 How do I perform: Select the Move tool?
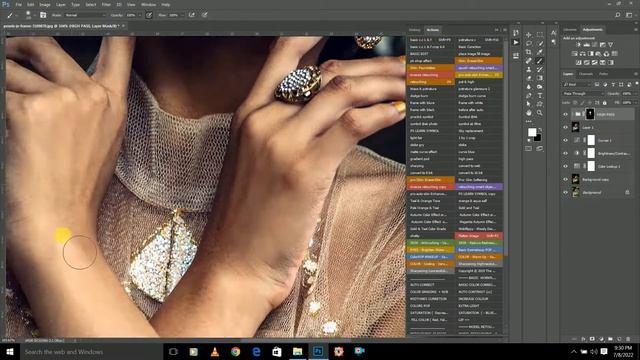click(529, 35)
